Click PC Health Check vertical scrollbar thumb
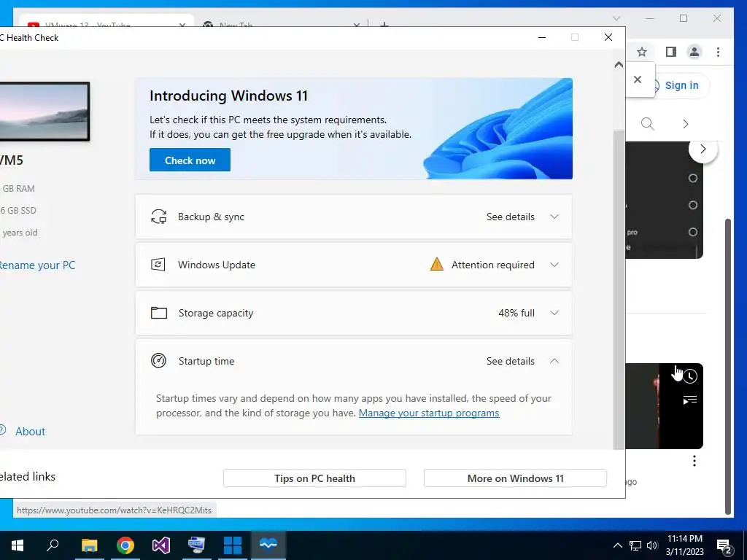This screenshot has width=747, height=560. pos(619,289)
